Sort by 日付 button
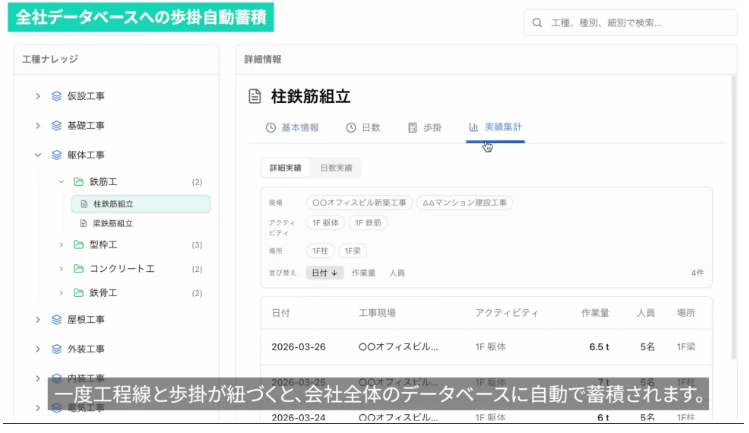Viewport: 749px width, 433px height. (x=325, y=273)
